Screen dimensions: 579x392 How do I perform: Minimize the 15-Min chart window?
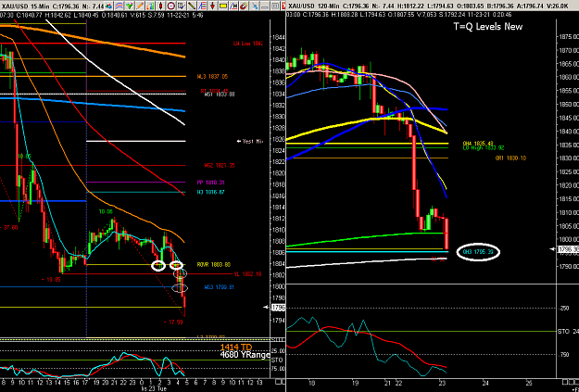pyautogui.click(x=265, y=6)
